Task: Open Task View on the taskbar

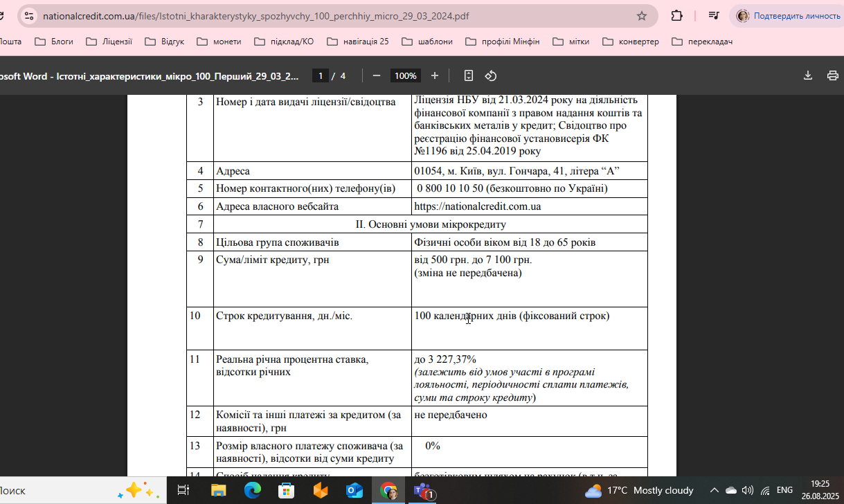Action: (183, 491)
